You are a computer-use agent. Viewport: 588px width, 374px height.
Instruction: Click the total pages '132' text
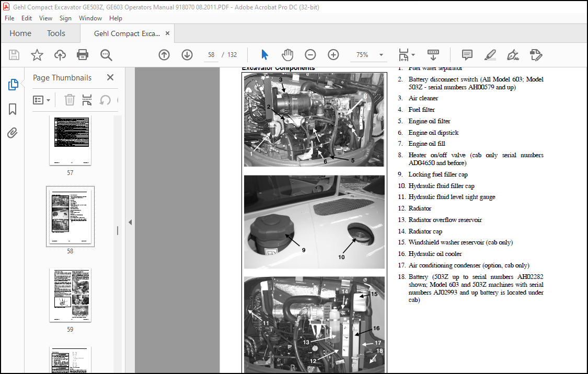(232, 55)
